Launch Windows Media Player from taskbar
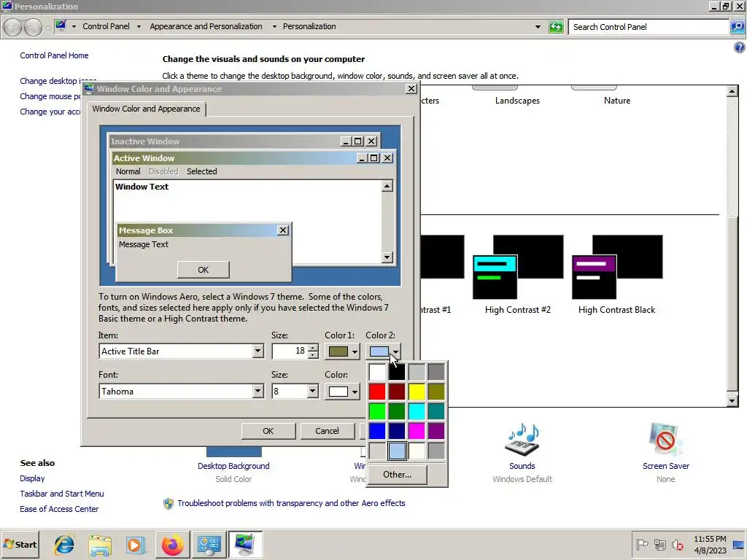Image resolution: width=747 pixels, height=560 pixels. [135, 544]
